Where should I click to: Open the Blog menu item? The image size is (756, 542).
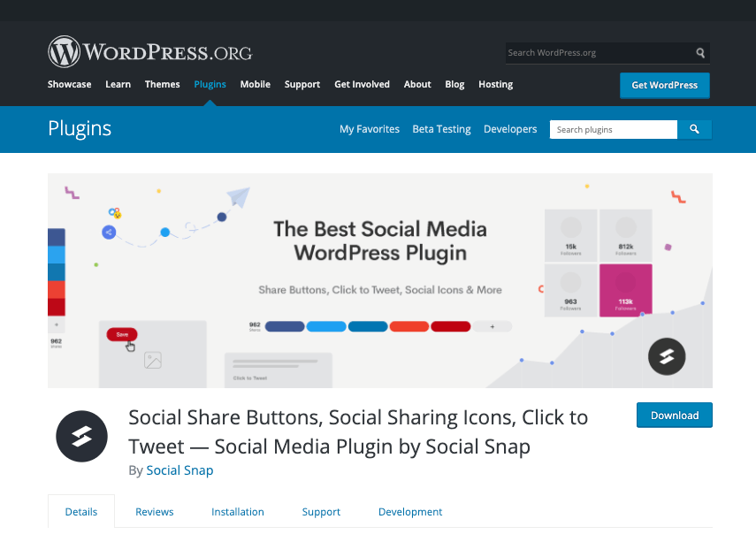(454, 84)
